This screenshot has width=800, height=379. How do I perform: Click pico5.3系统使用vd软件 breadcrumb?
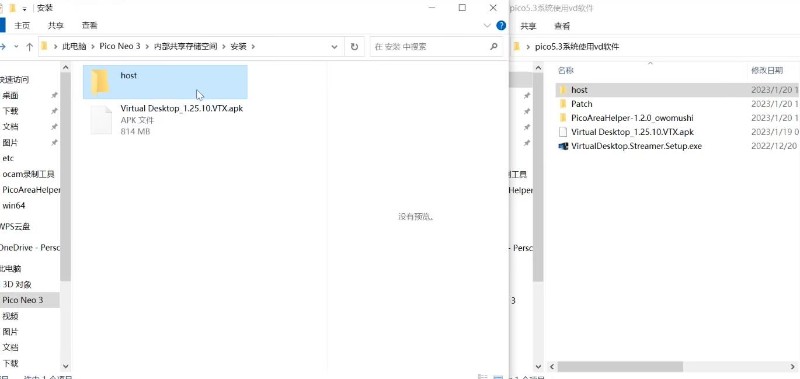(577, 47)
